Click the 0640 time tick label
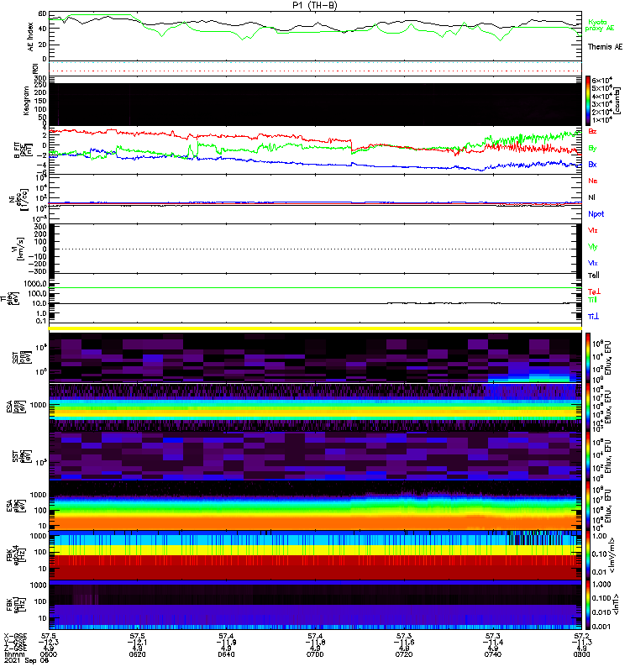Screen dimensions: 630x672 226,654
